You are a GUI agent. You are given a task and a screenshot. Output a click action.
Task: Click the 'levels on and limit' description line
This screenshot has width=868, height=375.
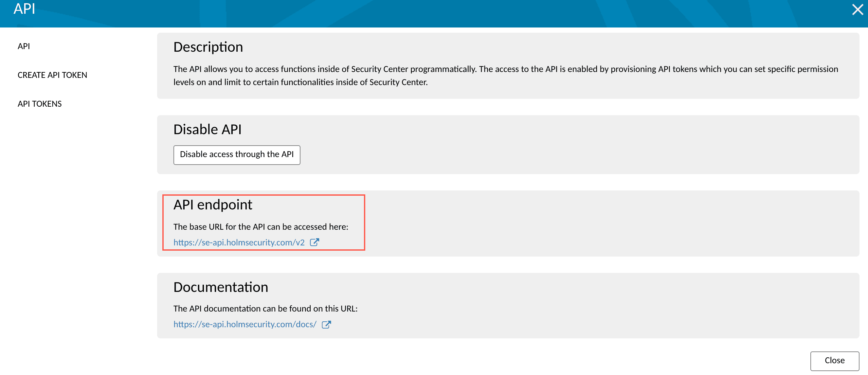[300, 82]
